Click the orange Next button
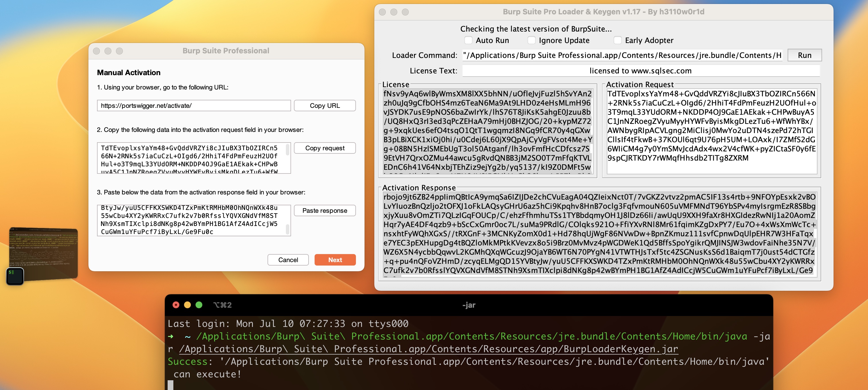 pyautogui.click(x=335, y=260)
